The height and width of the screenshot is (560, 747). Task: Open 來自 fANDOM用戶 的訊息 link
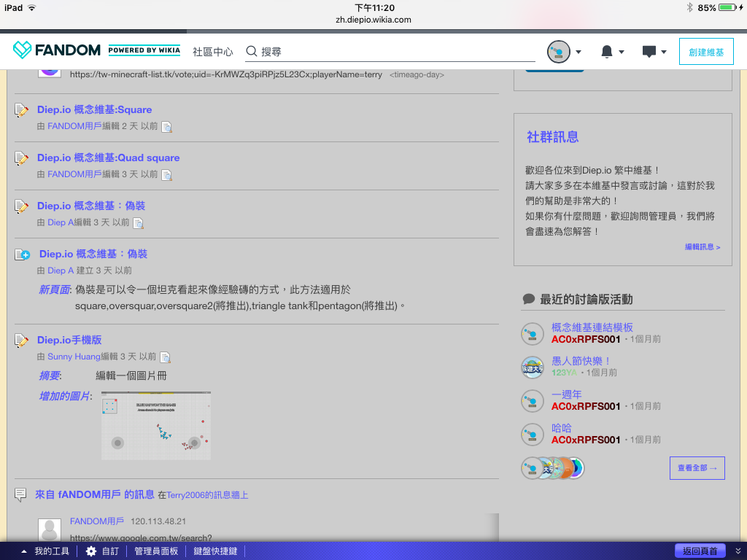(x=95, y=495)
